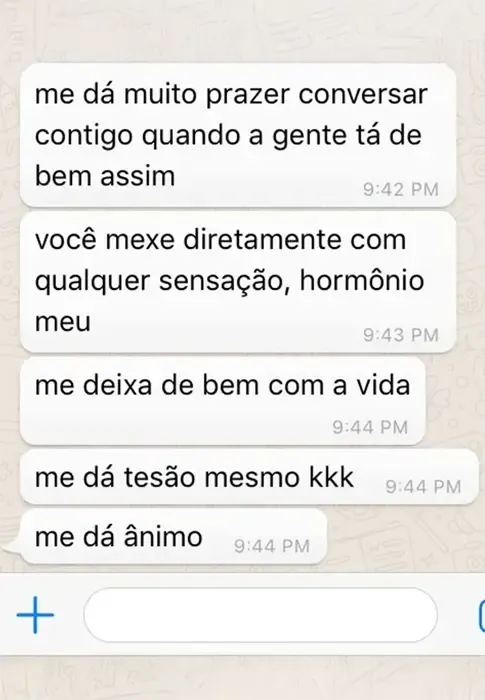Select the 'me dá tesão mesmo kkk' message
This screenshot has width=485, height=700.
point(249,477)
